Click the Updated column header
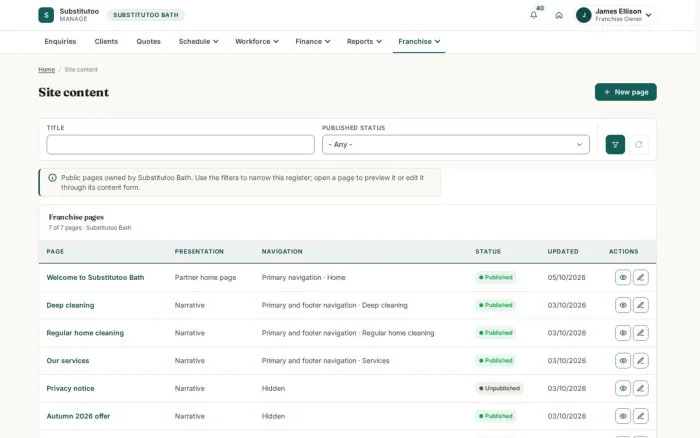This screenshot has width=700, height=438. click(x=562, y=251)
